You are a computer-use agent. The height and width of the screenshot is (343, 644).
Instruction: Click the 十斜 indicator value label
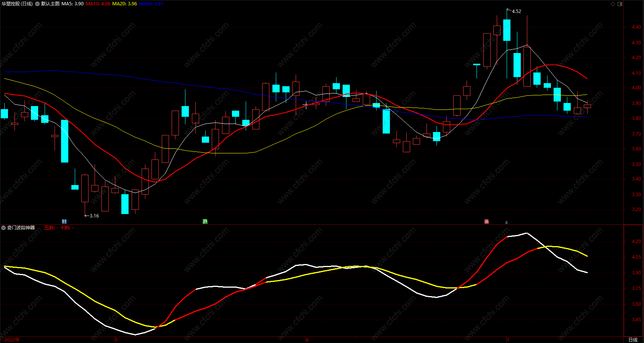tap(67, 228)
